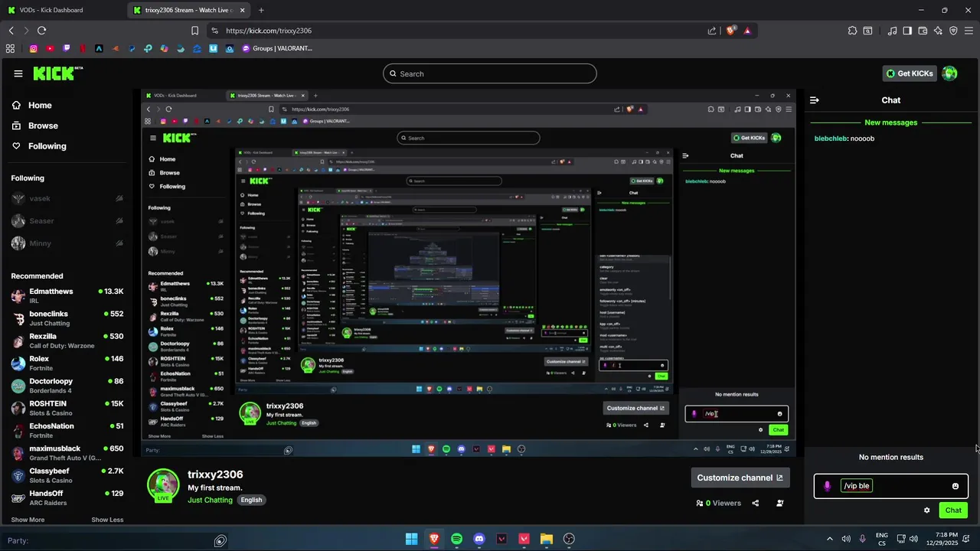Open the user avatar menu top right
Screen dimensions: 980x551
coord(949,73)
